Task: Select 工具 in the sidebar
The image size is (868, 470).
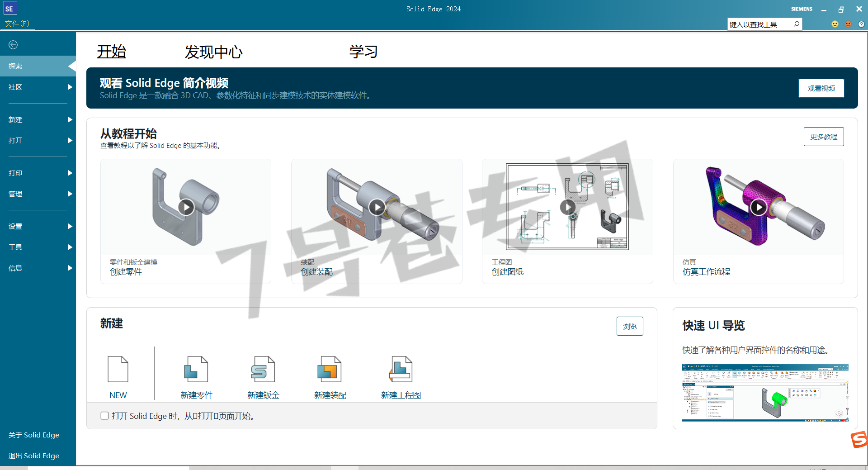Action: [x=38, y=247]
